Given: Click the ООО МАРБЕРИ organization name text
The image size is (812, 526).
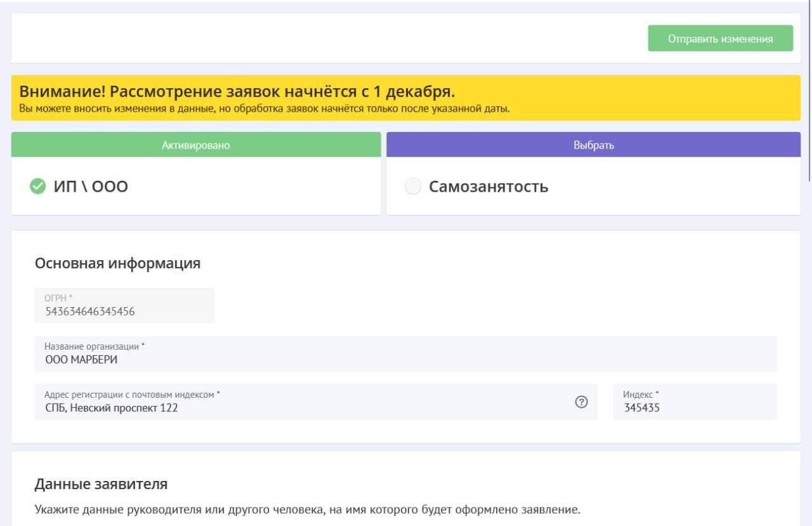Looking at the screenshot, I should coord(81,360).
